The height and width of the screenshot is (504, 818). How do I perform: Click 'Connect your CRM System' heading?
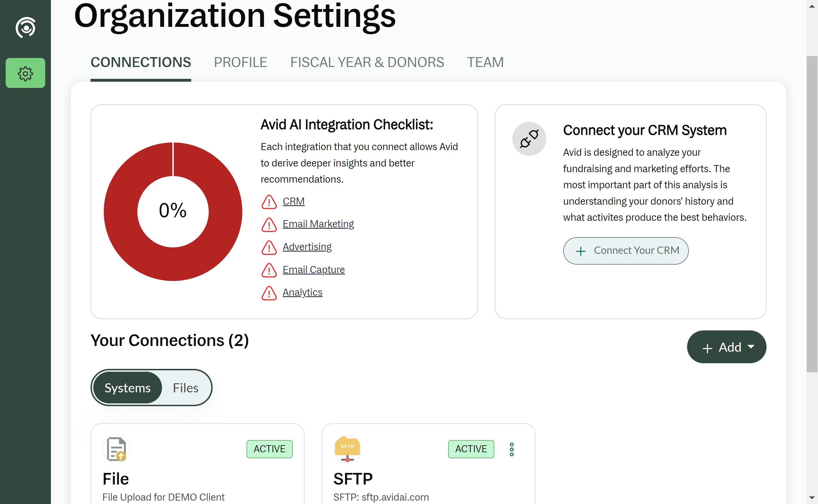pyautogui.click(x=645, y=130)
